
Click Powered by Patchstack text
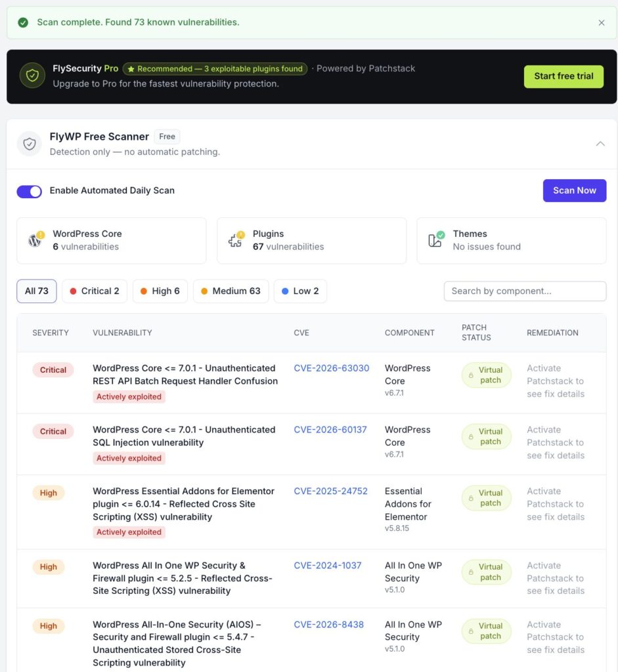pyautogui.click(x=365, y=68)
